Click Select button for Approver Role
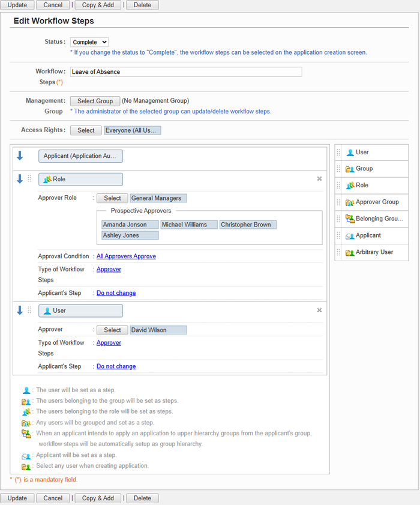Screen dimensions: 420x505 112,198
